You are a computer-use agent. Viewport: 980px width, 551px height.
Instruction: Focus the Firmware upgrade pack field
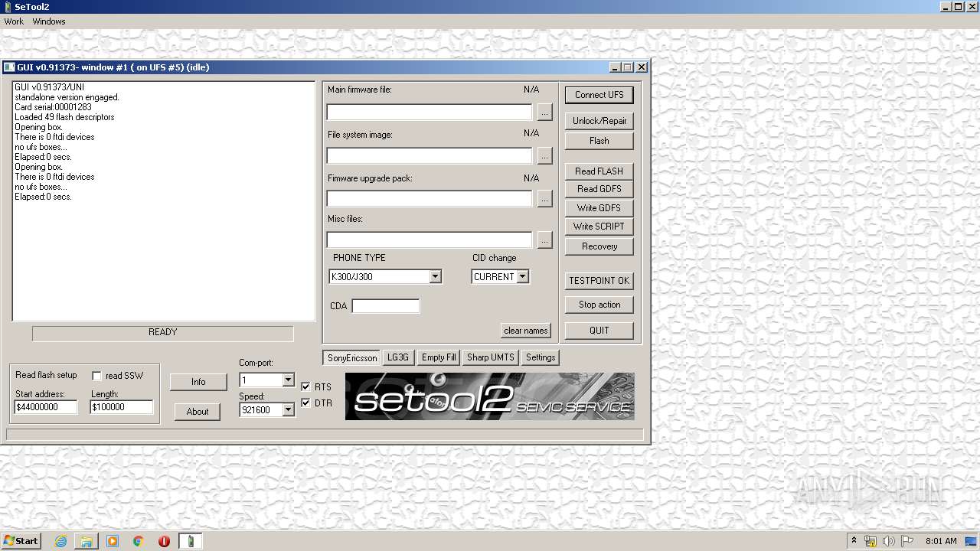click(x=430, y=198)
